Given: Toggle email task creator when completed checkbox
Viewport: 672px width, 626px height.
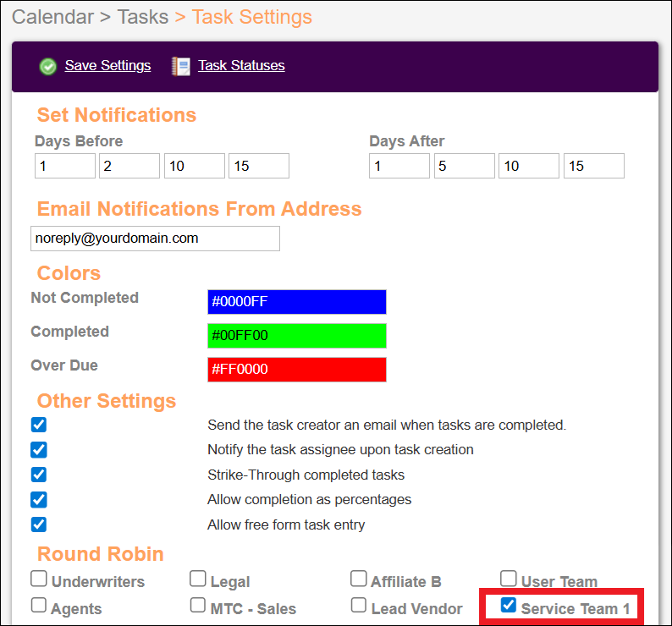Looking at the screenshot, I should point(39,425).
